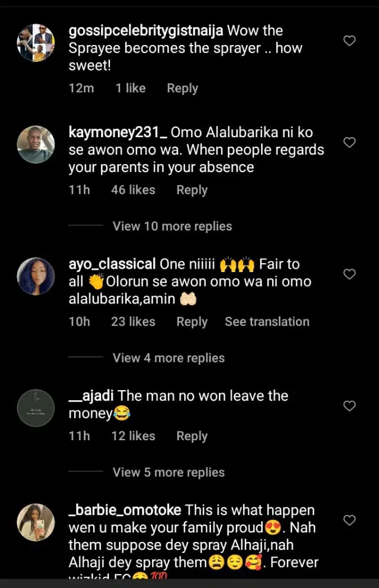Open kaymoney231_'s profile avatar
Image resolution: width=379 pixels, height=588 pixels.
tap(36, 144)
